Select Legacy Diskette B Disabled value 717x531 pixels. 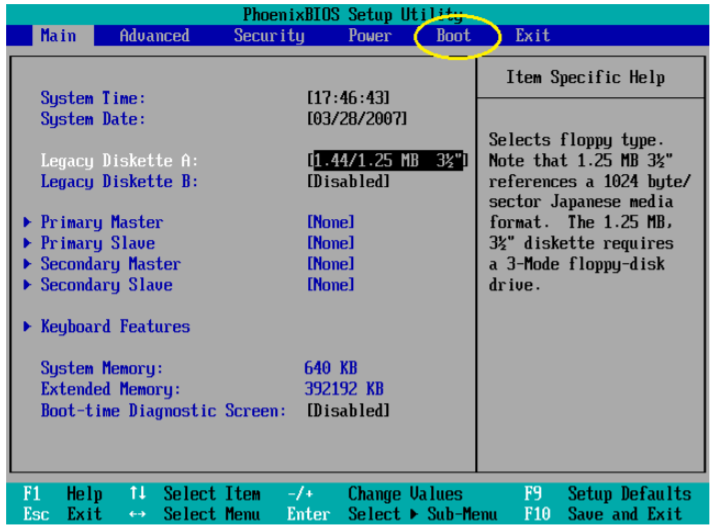348,182
